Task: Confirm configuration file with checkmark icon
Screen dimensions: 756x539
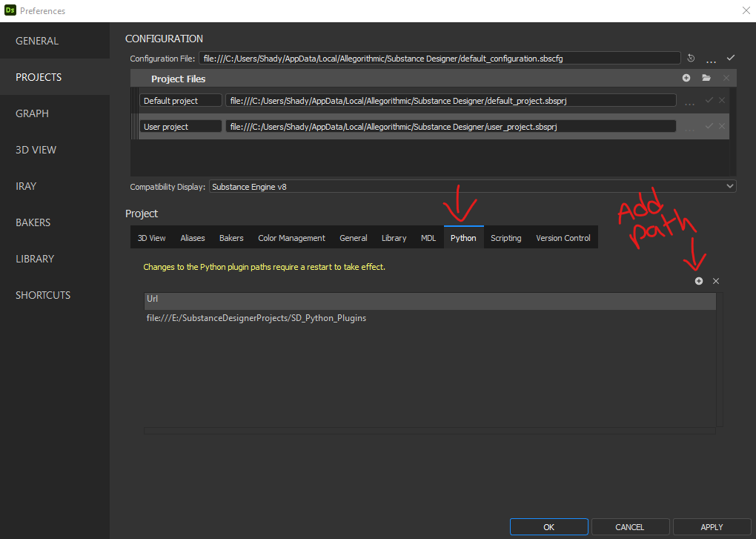Action: click(x=731, y=58)
